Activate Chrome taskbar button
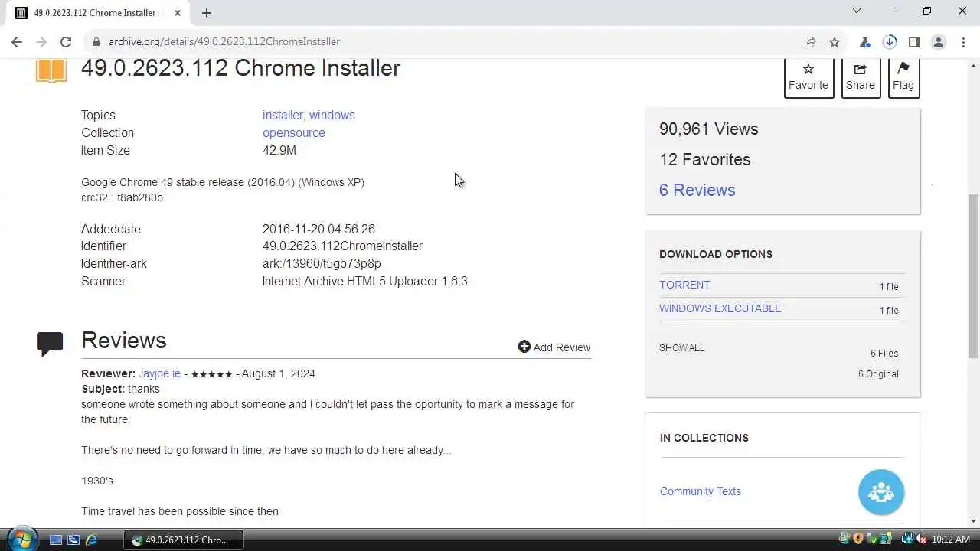Viewport: 980px width, 551px height. 184,540
